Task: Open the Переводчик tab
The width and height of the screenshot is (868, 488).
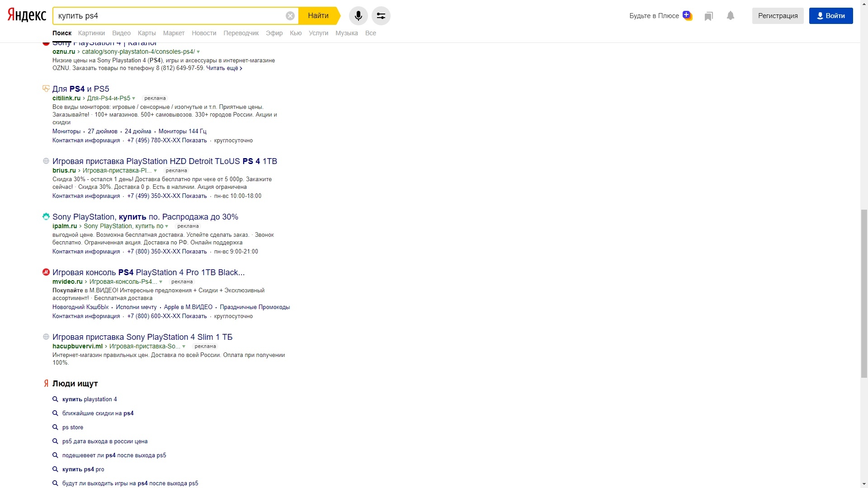Action: coord(241,33)
